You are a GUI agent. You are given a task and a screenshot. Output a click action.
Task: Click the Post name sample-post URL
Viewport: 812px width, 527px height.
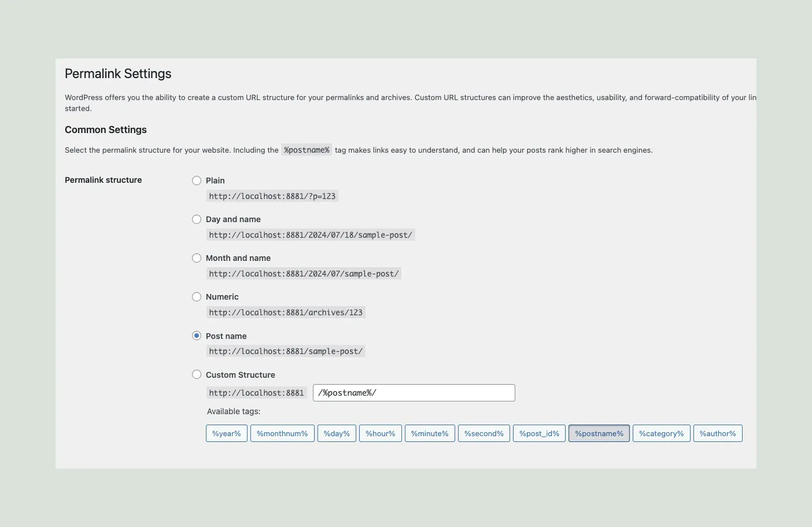pos(286,351)
